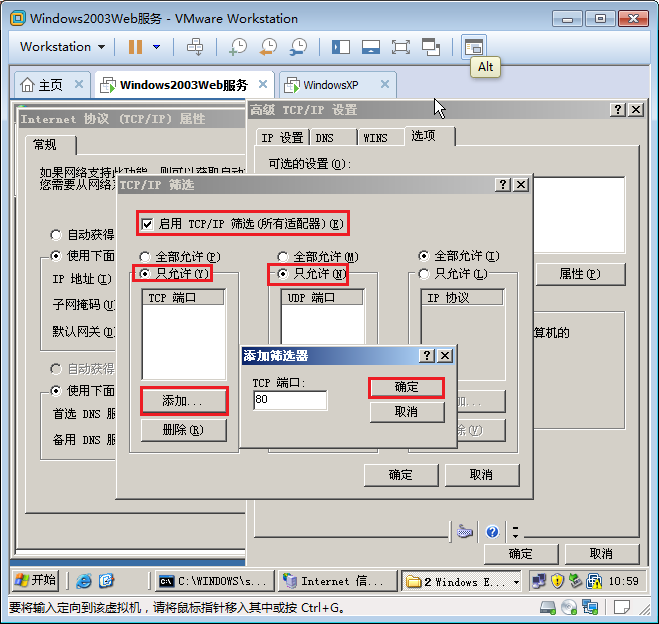Click the network connection tray icon

coord(538,581)
